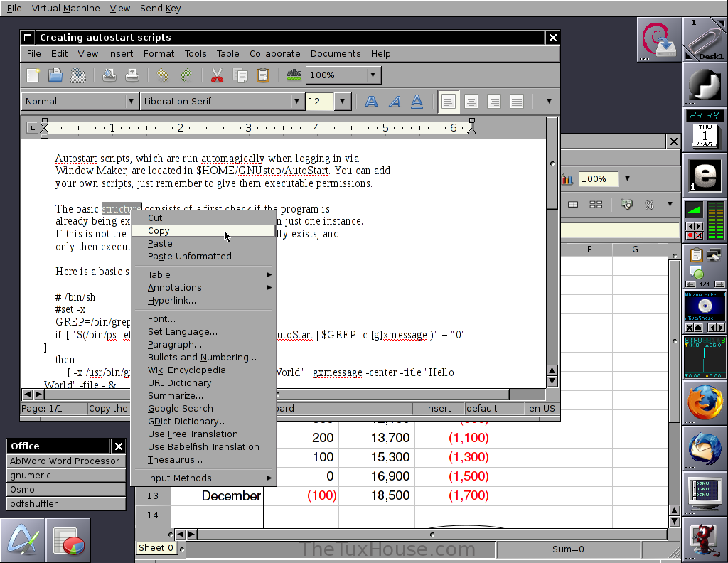Click the Sheet 0 tab in Gnumeric
Image resolution: width=728 pixels, height=563 pixels.
(x=156, y=548)
